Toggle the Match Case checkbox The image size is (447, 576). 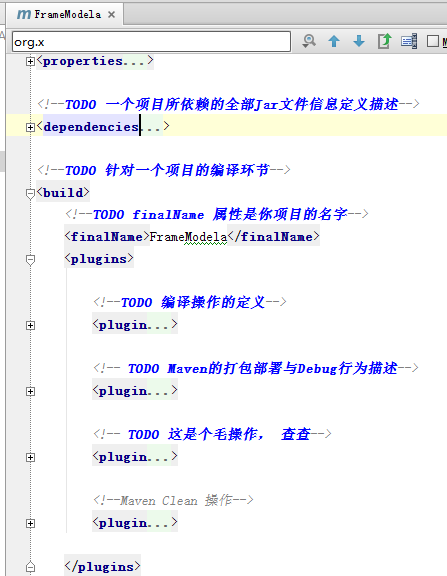[x=433, y=41]
